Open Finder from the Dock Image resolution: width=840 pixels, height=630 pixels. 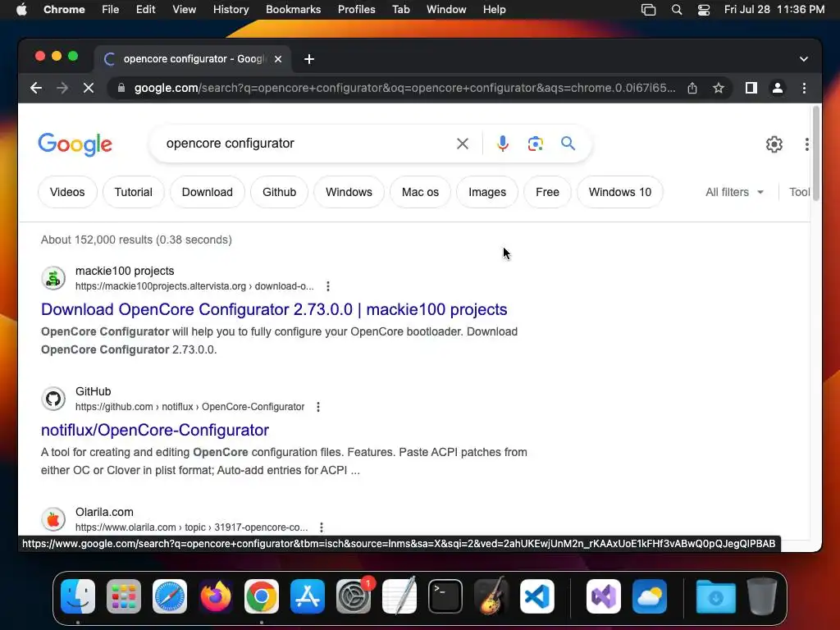pos(78,596)
